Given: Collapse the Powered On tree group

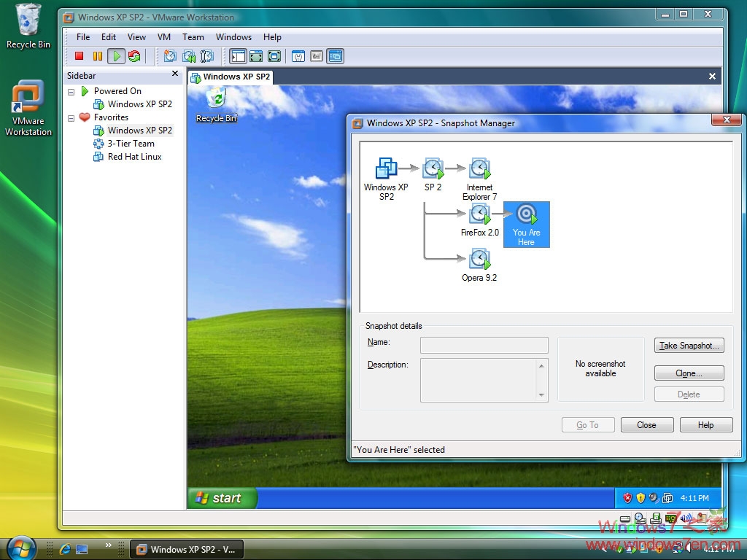Looking at the screenshot, I should (71, 92).
